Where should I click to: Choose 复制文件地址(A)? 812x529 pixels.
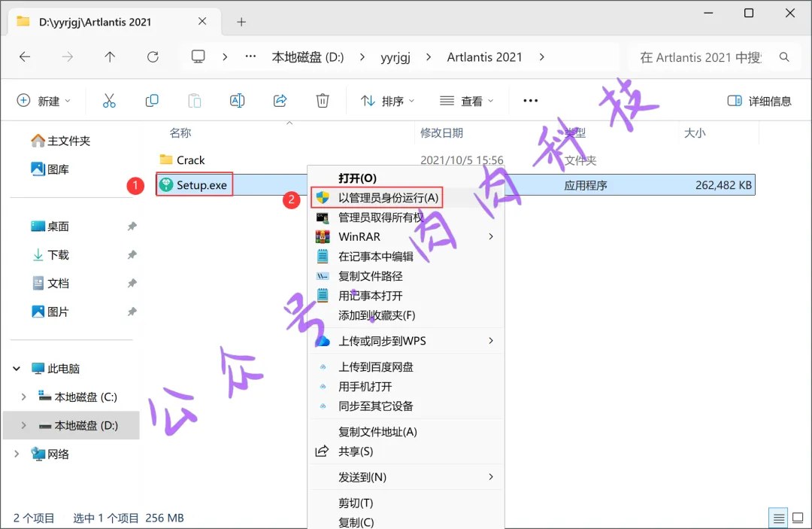pos(406,432)
